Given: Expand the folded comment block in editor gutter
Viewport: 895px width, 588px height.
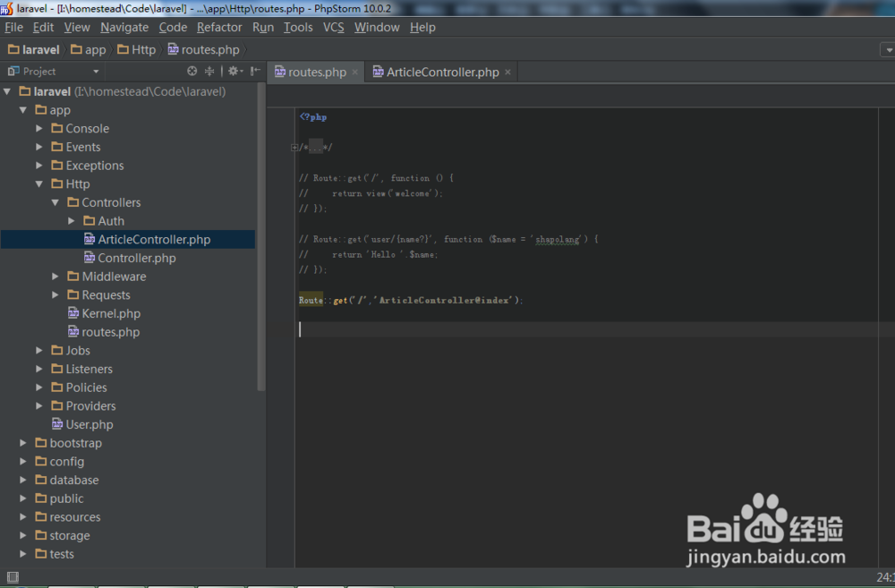Looking at the screenshot, I should tap(294, 147).
